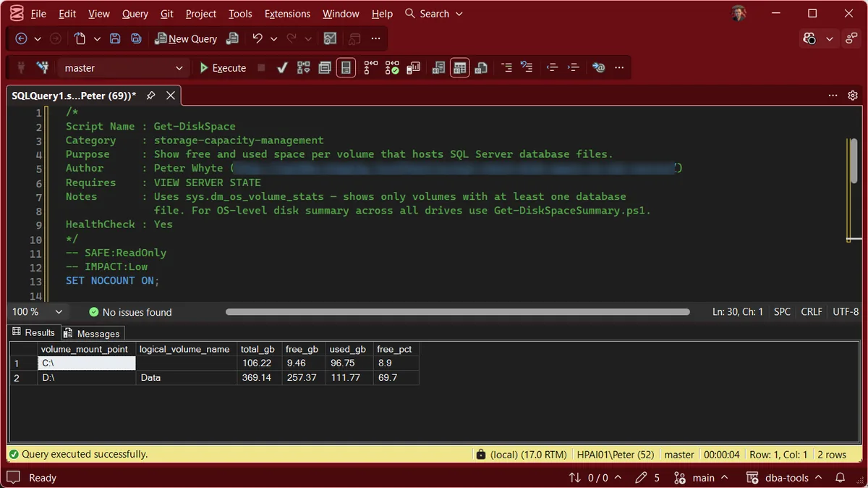Toggle results to grid mode
Screen dimensions: 868x488
point(460,67)
